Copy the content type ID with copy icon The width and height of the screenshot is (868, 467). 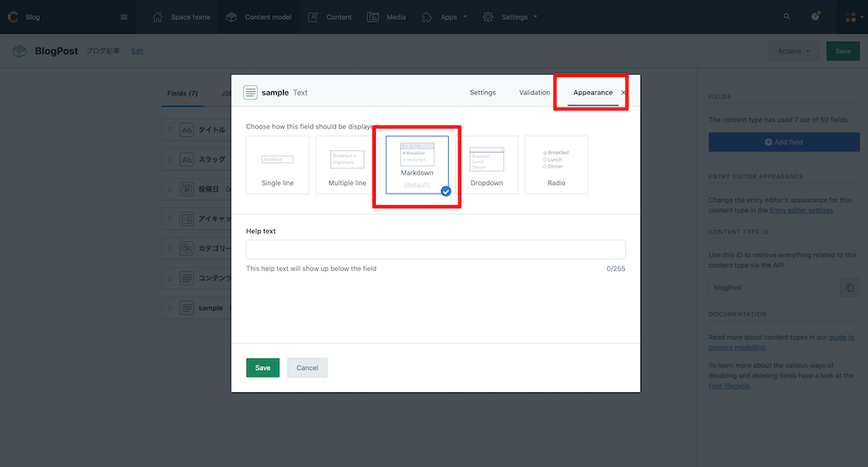point(850,287)
